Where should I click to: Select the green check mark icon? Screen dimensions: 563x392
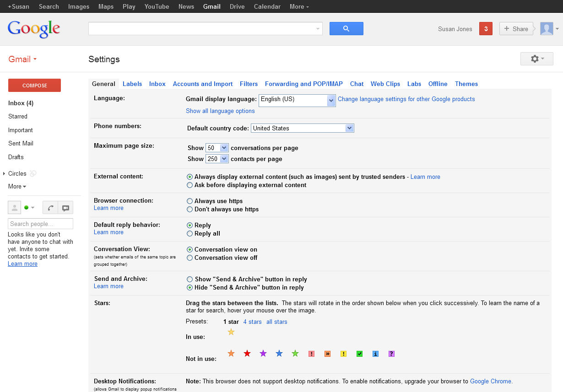pyautogui.click(x=359, y=354)
